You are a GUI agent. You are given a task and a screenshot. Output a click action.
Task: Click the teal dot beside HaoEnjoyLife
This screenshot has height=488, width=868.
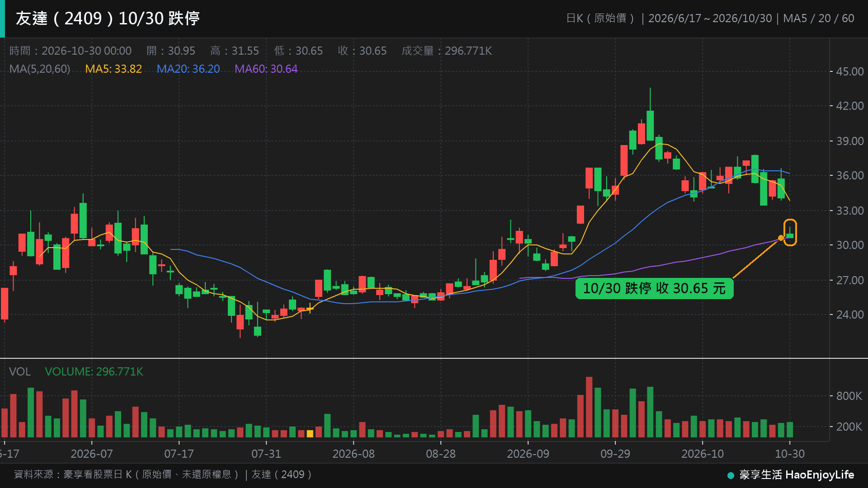click(x=731, y=475)
